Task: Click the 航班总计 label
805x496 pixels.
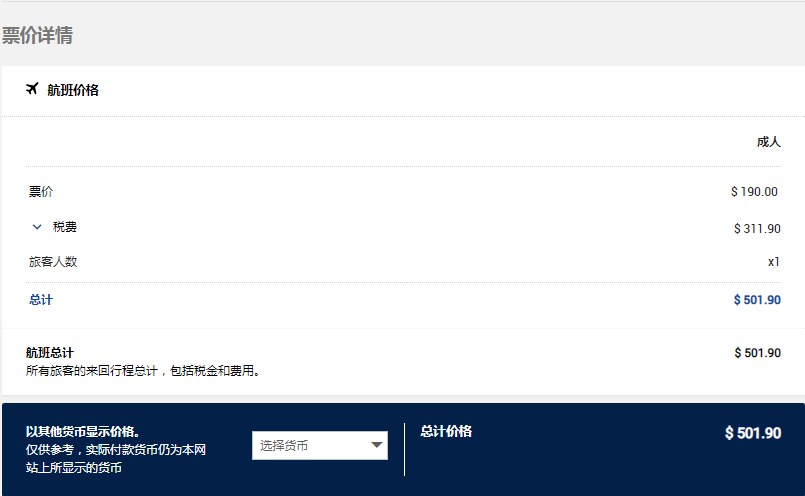Action: coord(50,353)
